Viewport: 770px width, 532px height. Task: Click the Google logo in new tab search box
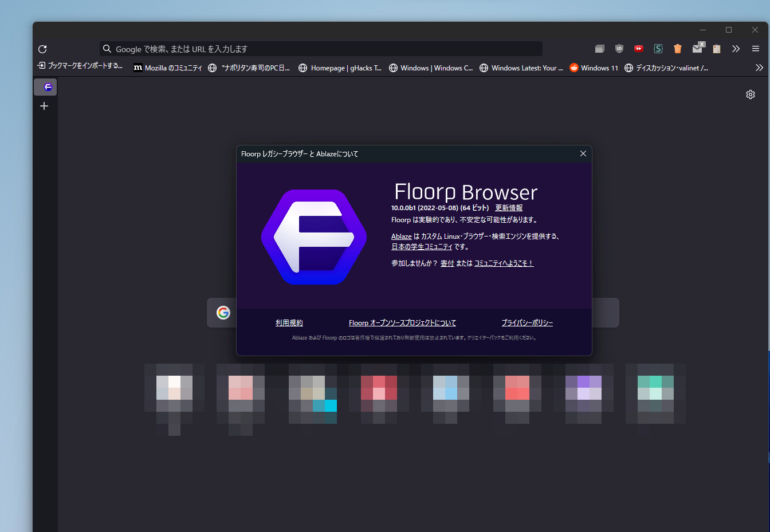point(223,312)
